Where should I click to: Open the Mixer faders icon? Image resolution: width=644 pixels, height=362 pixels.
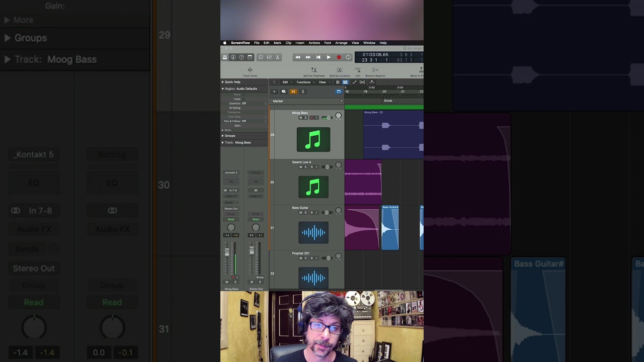tap(269, 57)
